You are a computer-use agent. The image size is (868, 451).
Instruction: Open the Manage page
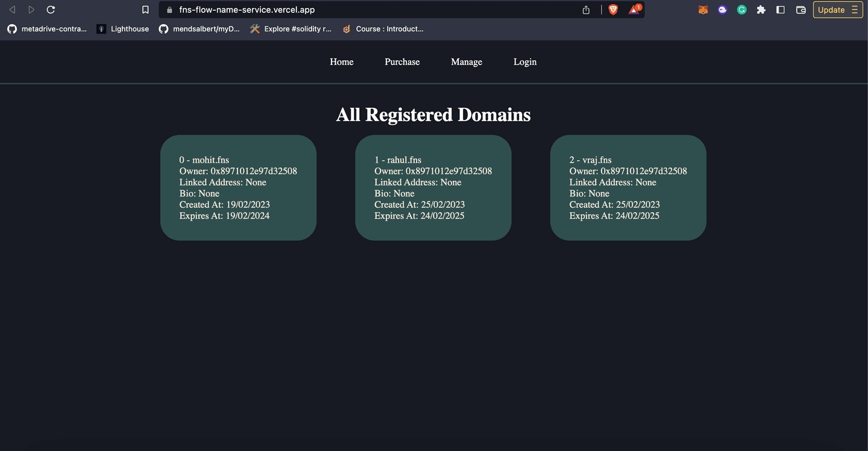[467, 61]
